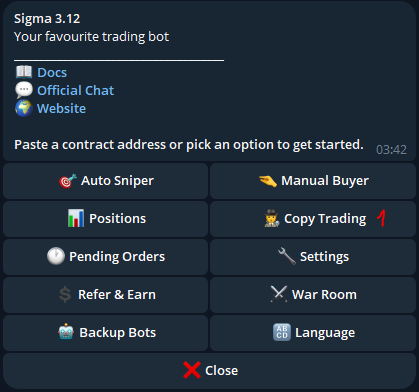This screenshot has width=419, height=392.
Task: Click the dart target icon on Auto Sniper
Action: 68,181
